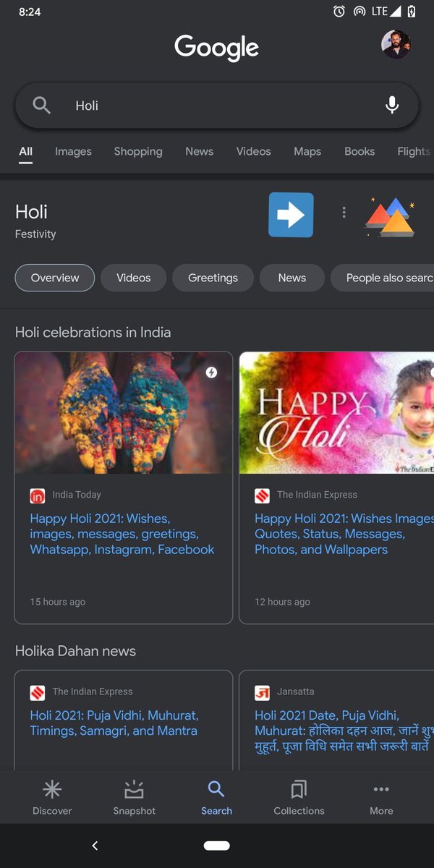Switch to the Flights tab
This screenshot has height=868, width=434.
[x=414, y=151]
